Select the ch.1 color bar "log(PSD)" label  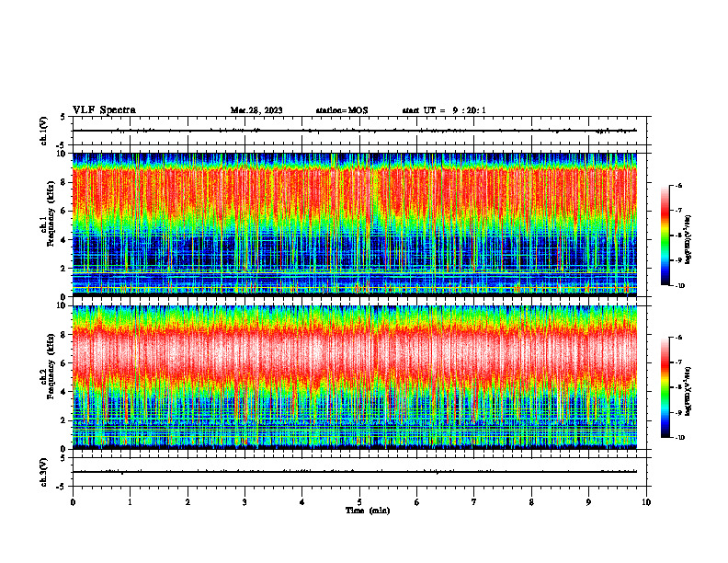click(688, 240)
